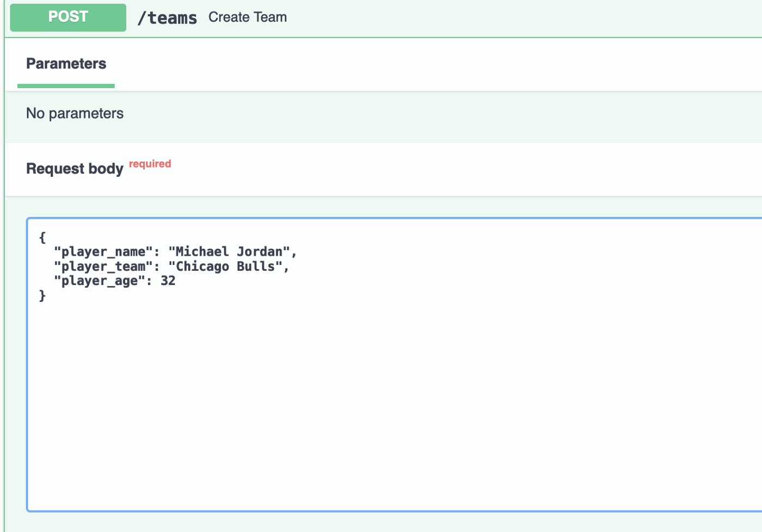
Task: Click the Request body heading
Action: [75, 169]
